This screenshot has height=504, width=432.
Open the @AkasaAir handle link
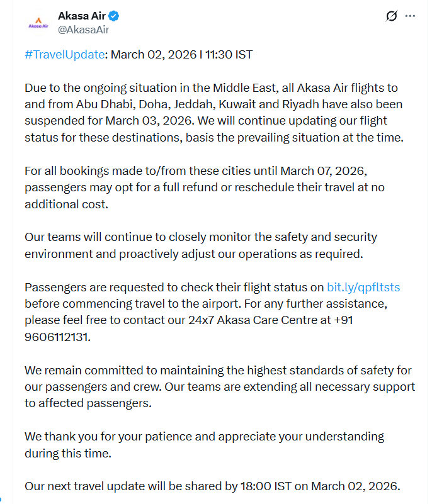coord(84,30)
